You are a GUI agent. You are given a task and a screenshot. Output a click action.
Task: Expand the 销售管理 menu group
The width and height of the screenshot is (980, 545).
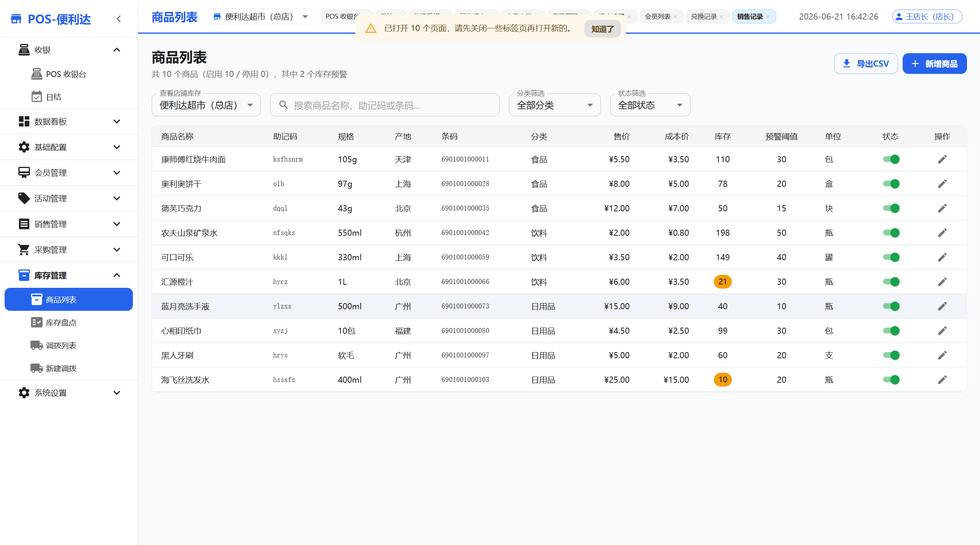click(117, 224)
